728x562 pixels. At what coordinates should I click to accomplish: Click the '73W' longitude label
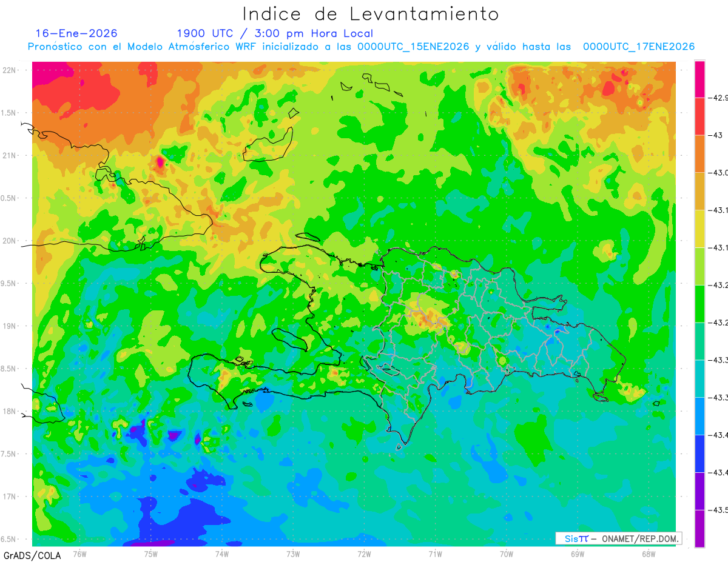293,554
